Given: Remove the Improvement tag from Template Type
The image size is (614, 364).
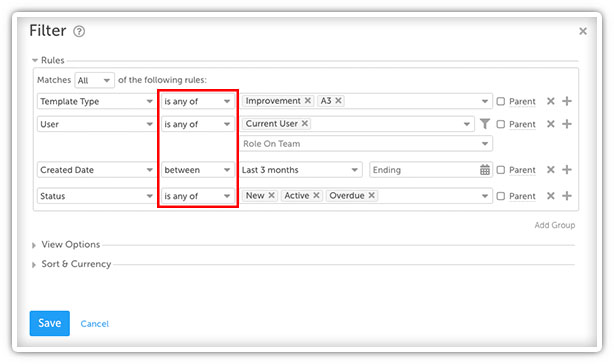Looking at the screenshot, I should point(308,101).
